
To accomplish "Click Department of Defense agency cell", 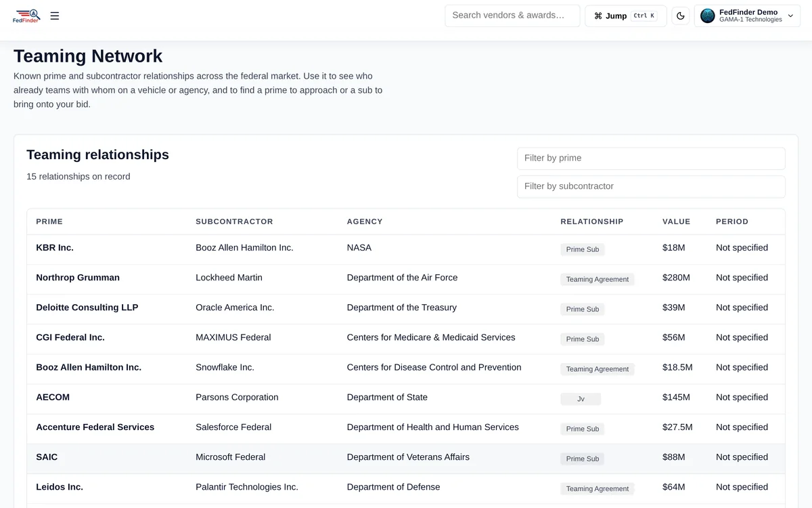I will click(393, 487).
